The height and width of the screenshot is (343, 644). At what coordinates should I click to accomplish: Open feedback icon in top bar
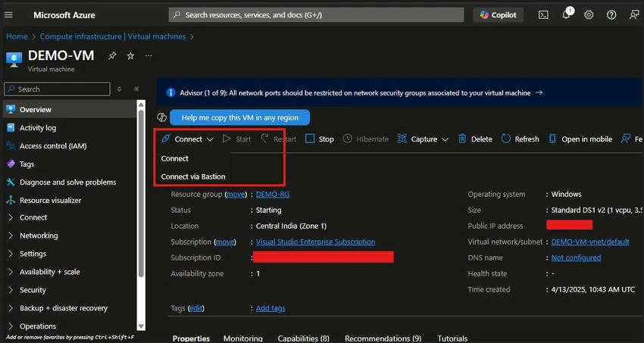(634, 15)
